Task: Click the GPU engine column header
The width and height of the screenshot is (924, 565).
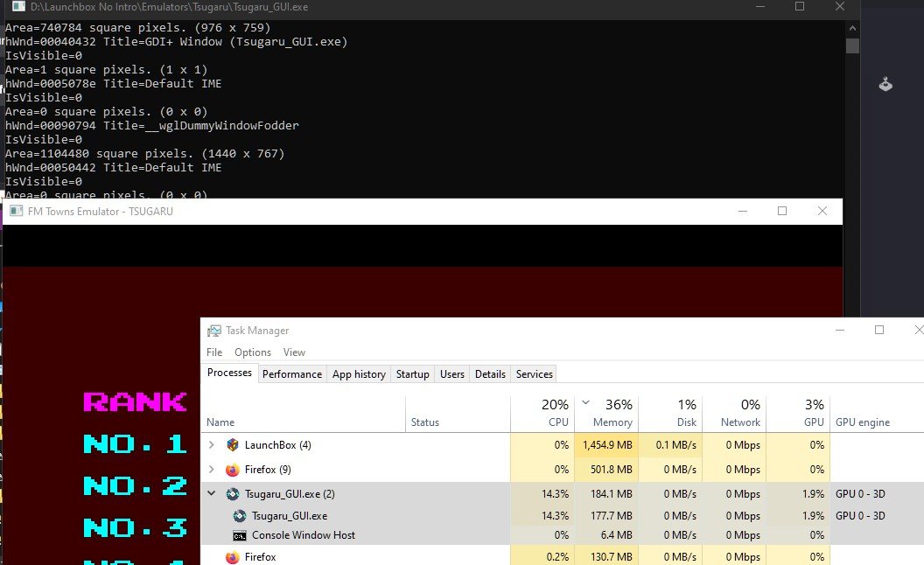Action: click(863, 422)
